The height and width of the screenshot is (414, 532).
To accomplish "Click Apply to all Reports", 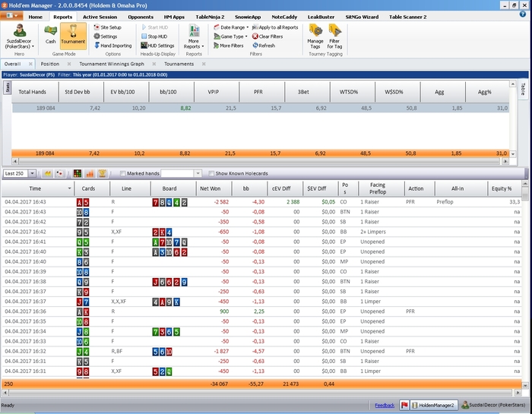I will coord(275,27).
